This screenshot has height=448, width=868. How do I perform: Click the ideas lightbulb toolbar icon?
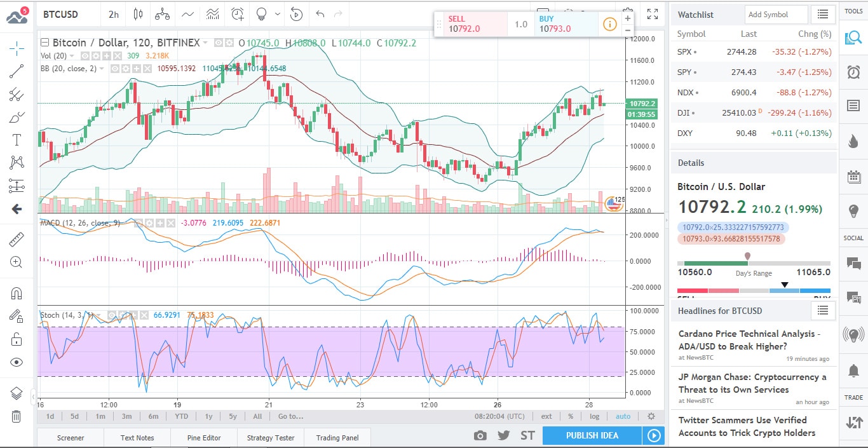point(261,13)
